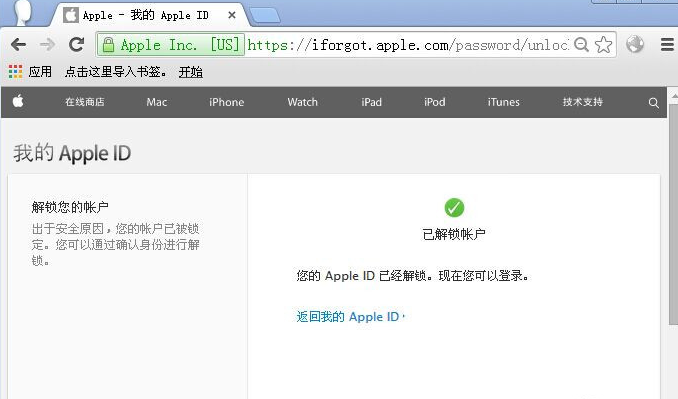Click 点击这里导入书签 text in bookmarks bar
678x399 pixels.
coord(115,72)
